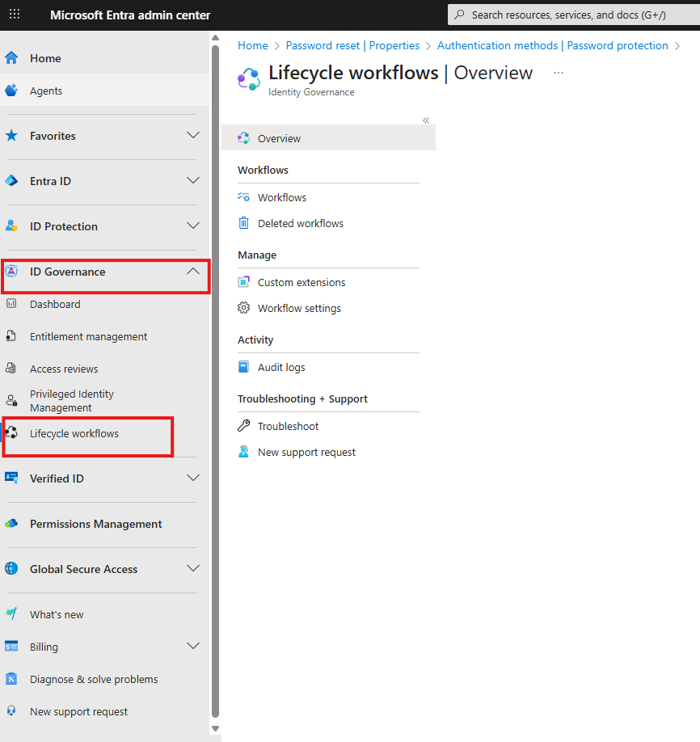
Task: Select Entitlement management in the sidebar
Action: point(89,336)
